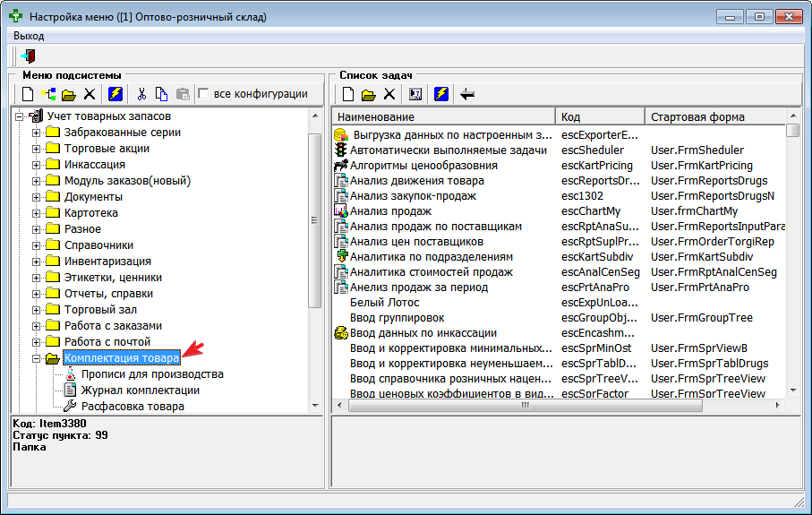Expand the Справочники tree folder

click(37, 245)
